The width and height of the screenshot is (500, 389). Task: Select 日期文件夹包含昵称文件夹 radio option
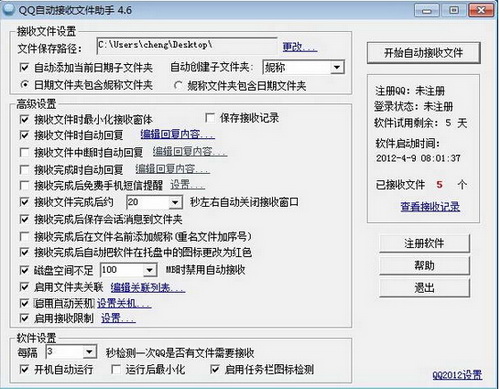[24, 85]
